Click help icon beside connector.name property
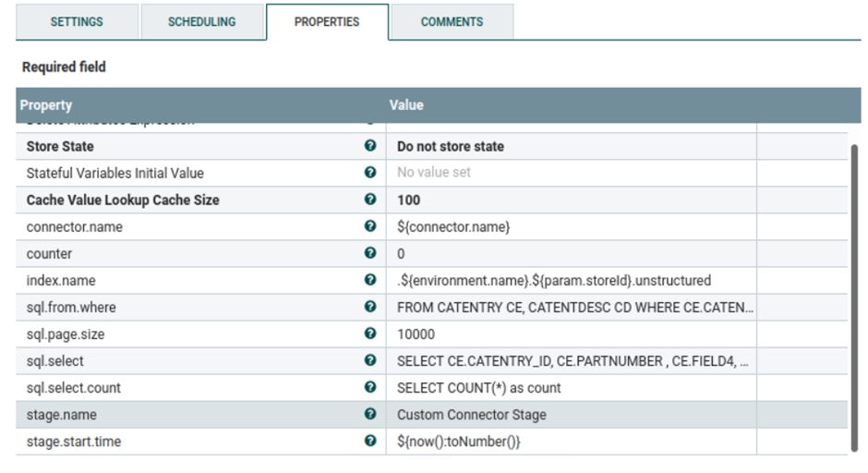Image resolution: width=868 pixels, height=473 pixels. (370, 226)
